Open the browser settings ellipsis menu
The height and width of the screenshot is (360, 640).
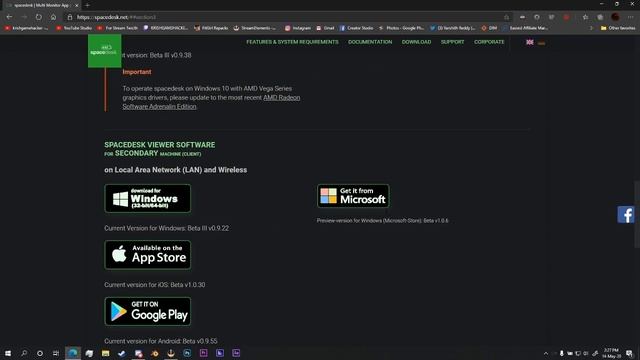pyautogui.click(x=631, y=17)
